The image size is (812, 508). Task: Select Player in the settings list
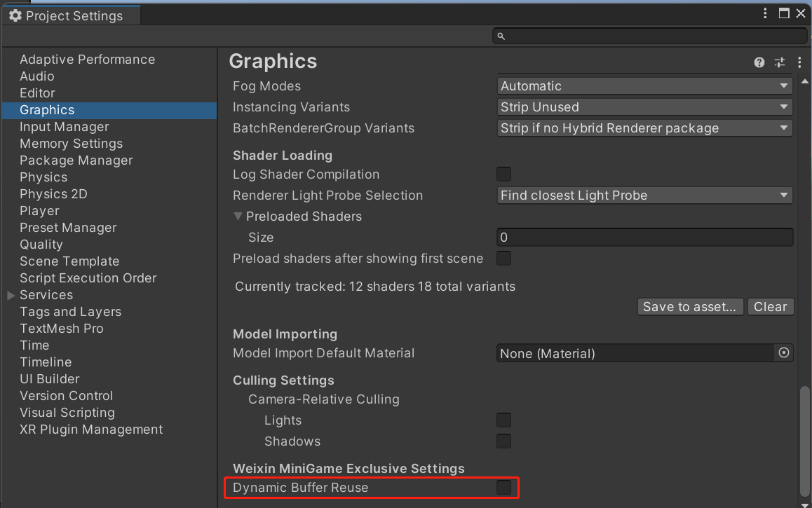click(39, 211)
